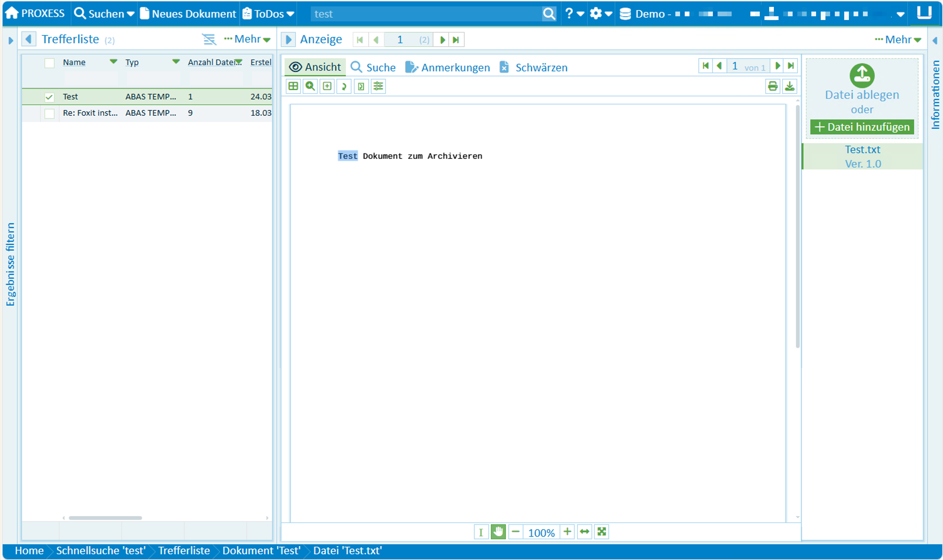943x560 pixels.
Task: Open the Name column filter dropdown
Action: 113,62
